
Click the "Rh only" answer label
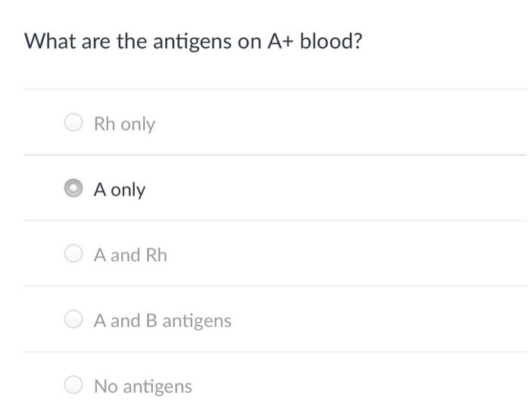pyautogui.click(x=124, y=124)
